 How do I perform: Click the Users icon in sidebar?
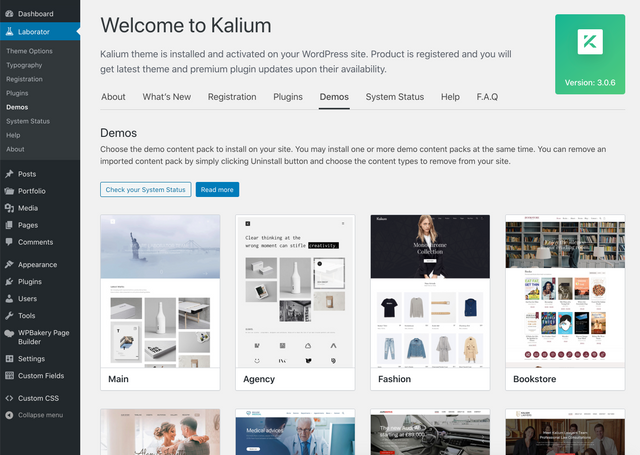pyautogui.click(x=9, y=299)
